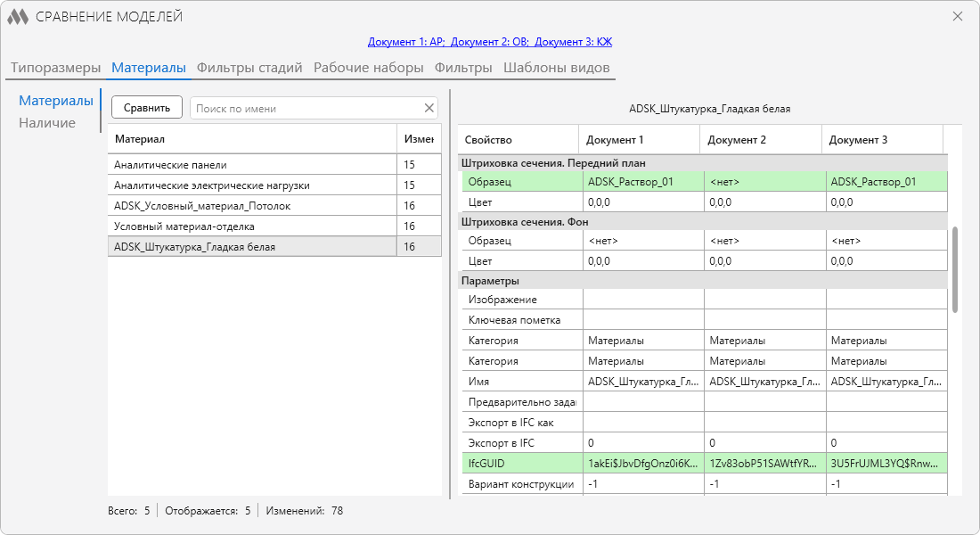
Task: Open the Типоразмеры tab
Action: 55,68
